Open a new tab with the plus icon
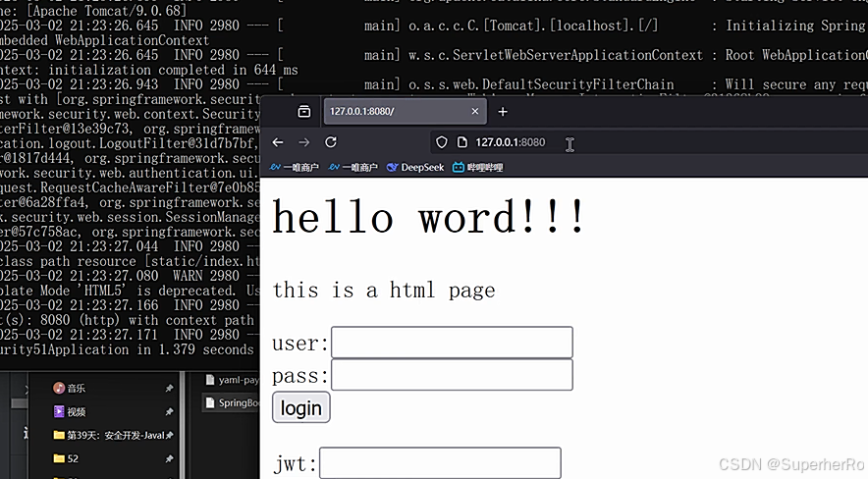Viewport: 868px width, 479px height. coord(503,112)
